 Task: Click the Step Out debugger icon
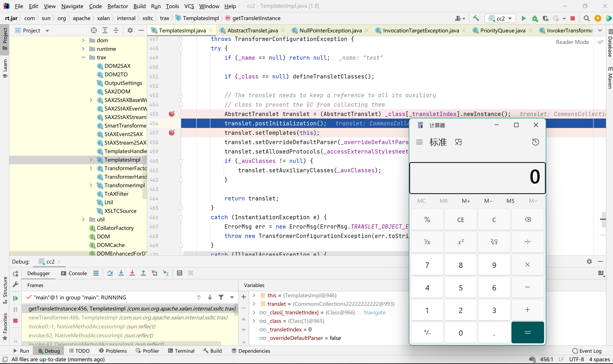coord(143,273)
